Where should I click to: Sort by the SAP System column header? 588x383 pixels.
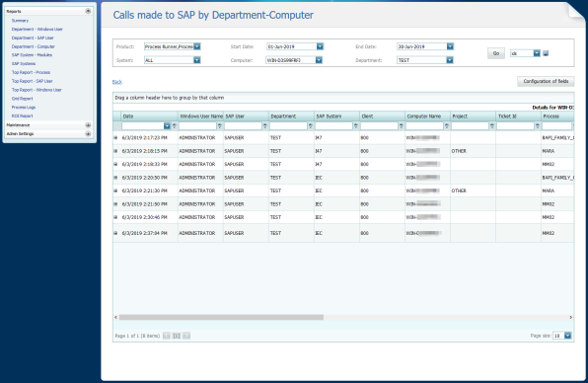(336, 116)
